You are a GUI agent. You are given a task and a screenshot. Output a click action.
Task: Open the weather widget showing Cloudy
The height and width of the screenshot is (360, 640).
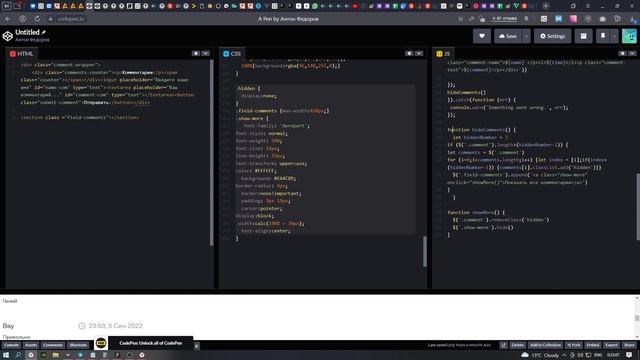point(540,355)
